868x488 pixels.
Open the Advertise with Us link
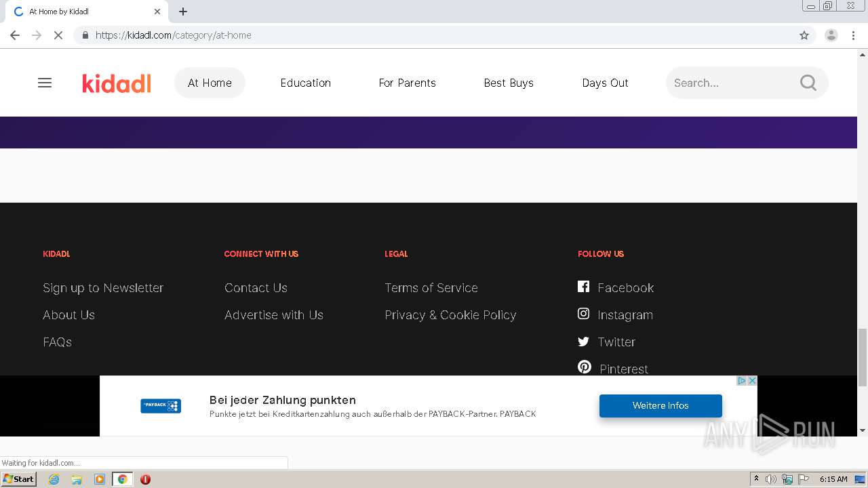pos(274,314)
